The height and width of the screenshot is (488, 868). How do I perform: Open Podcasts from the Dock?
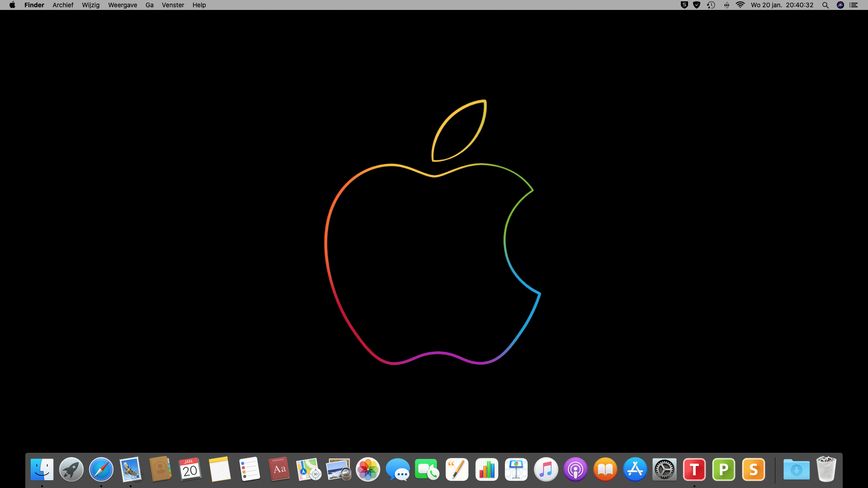pos(576,469)
